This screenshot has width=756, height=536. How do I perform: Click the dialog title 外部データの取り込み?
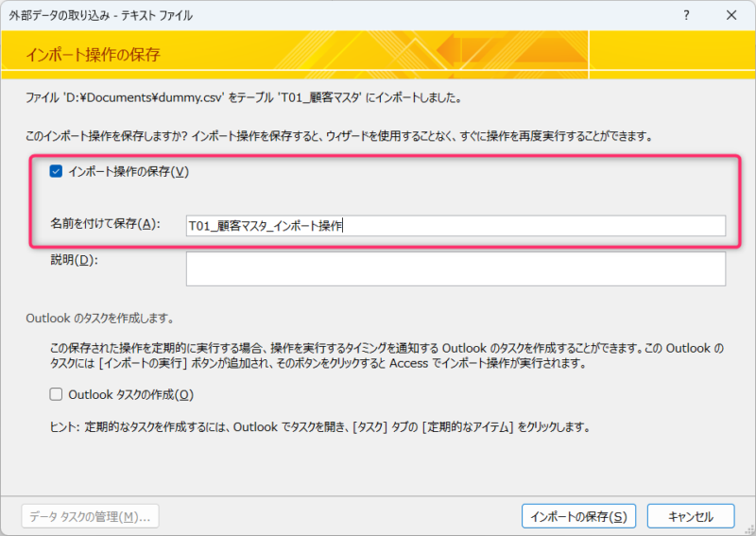click(101, 16)
